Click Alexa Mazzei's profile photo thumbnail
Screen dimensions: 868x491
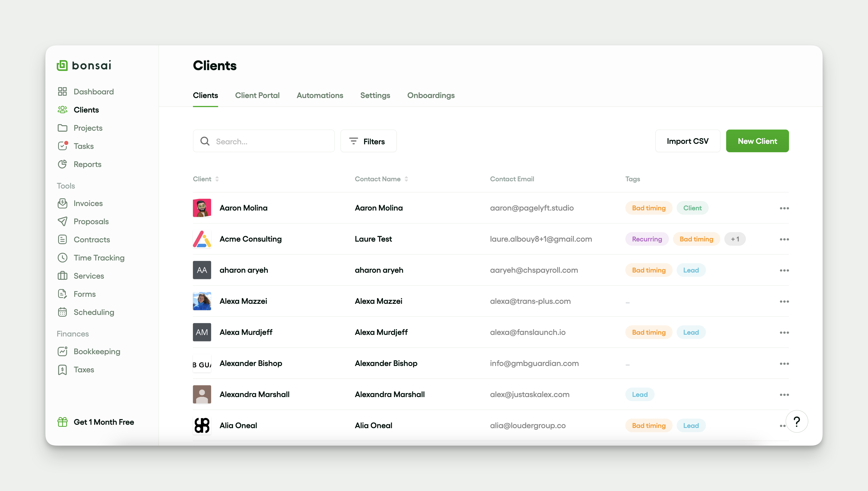click(x=202, y=301)
